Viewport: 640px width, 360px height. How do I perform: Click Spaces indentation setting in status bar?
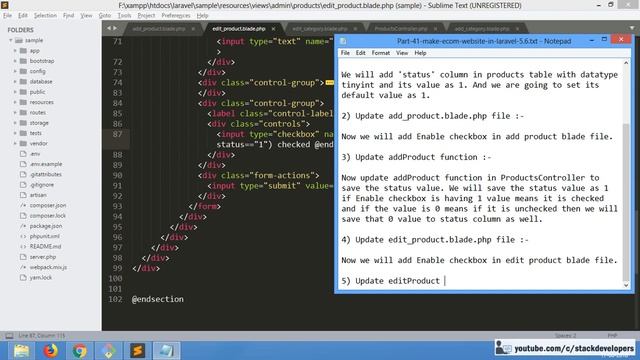[x=565, y=336]
